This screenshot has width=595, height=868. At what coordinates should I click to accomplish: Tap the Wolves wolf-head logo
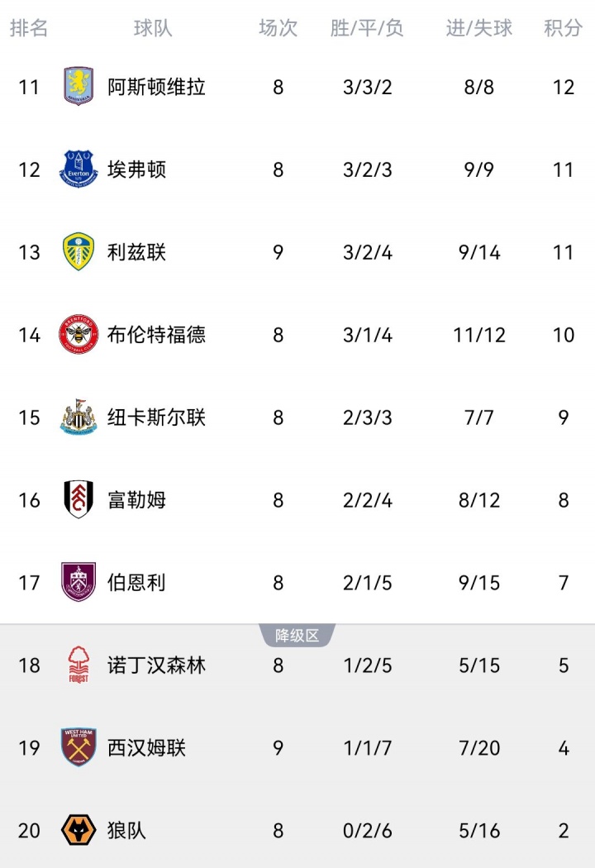pos(79,830)
